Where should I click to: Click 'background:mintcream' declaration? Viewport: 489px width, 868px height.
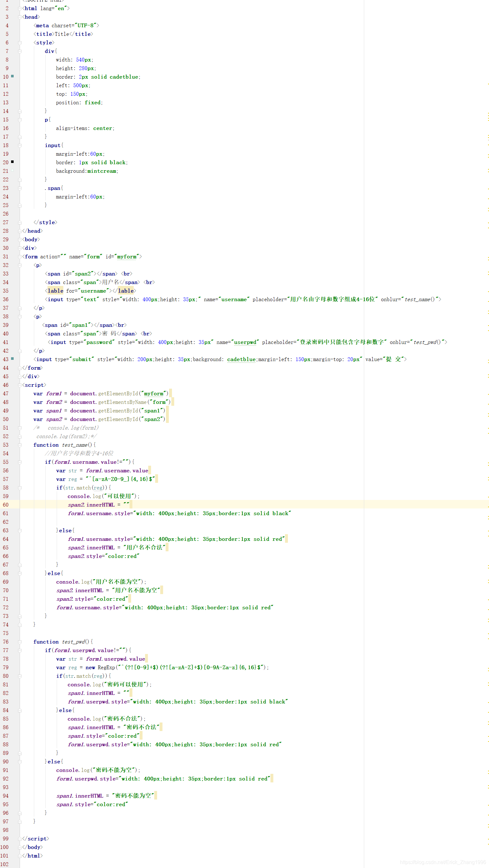[86, 171]
